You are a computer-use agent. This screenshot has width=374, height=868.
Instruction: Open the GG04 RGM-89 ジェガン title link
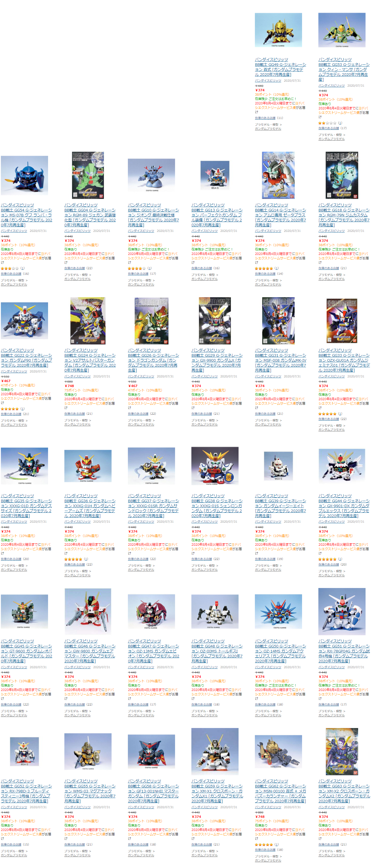point(90,217)
